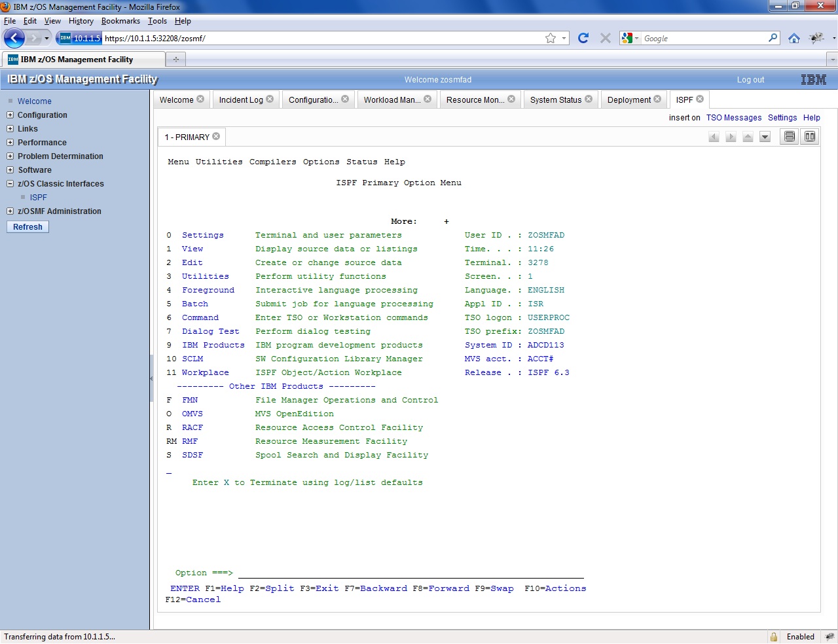Screen dimensions: 838x644
Task: Click the scroll down arrow icon
Action: 765,137
